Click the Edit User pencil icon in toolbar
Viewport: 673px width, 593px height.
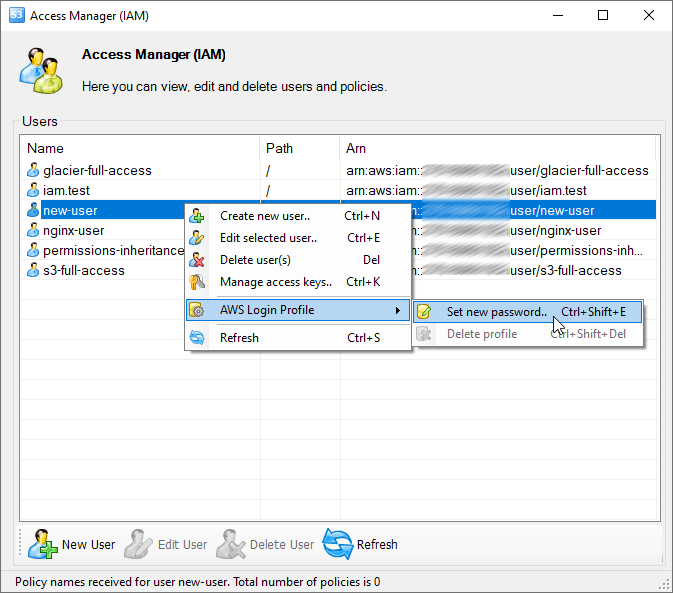click(138, 544)
